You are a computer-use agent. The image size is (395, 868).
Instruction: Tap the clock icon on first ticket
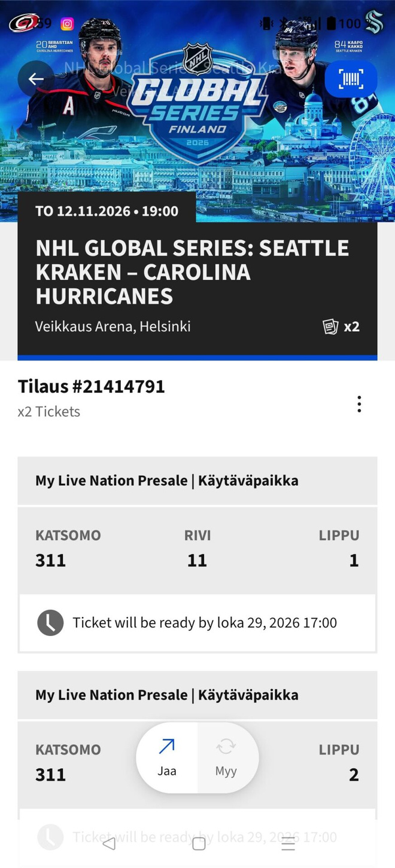(x=50, y=622)
